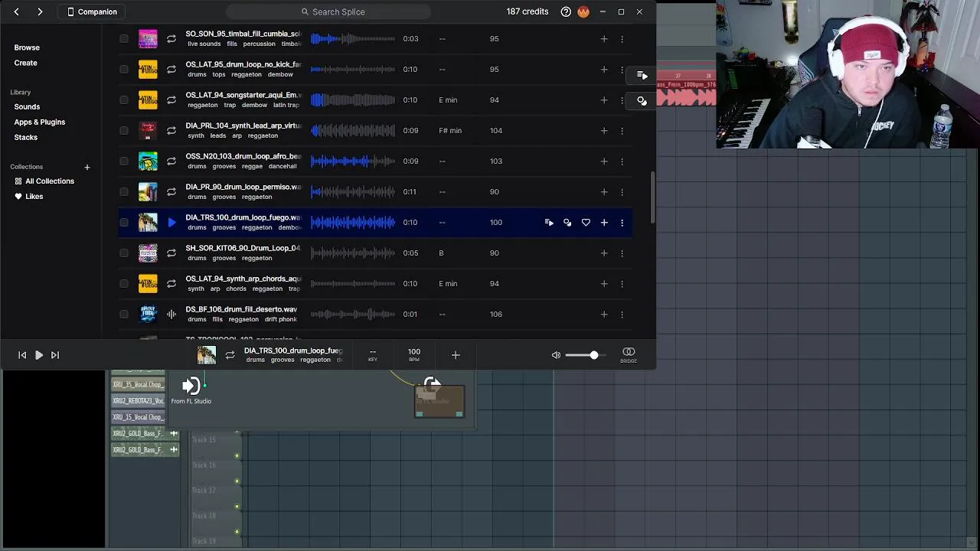Open the user profile avatar
The width and height of the screenshot is (980, 551).
point(583,11)
